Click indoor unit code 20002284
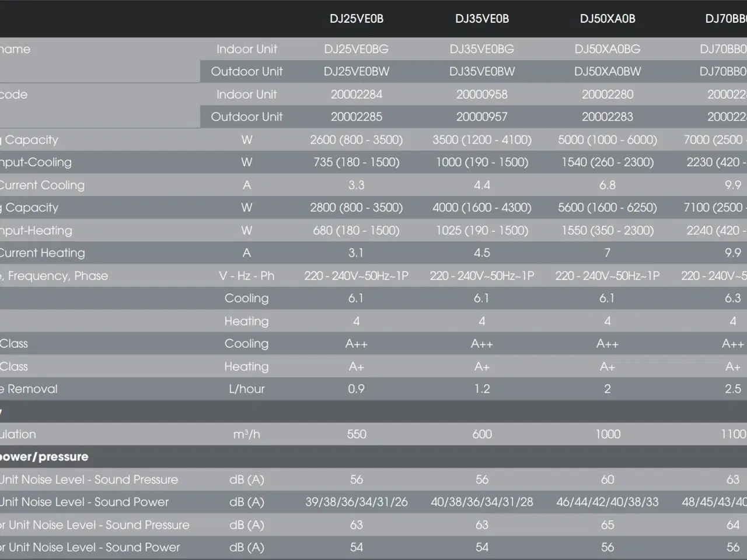 pyautogui.click(x=357, y=94)
